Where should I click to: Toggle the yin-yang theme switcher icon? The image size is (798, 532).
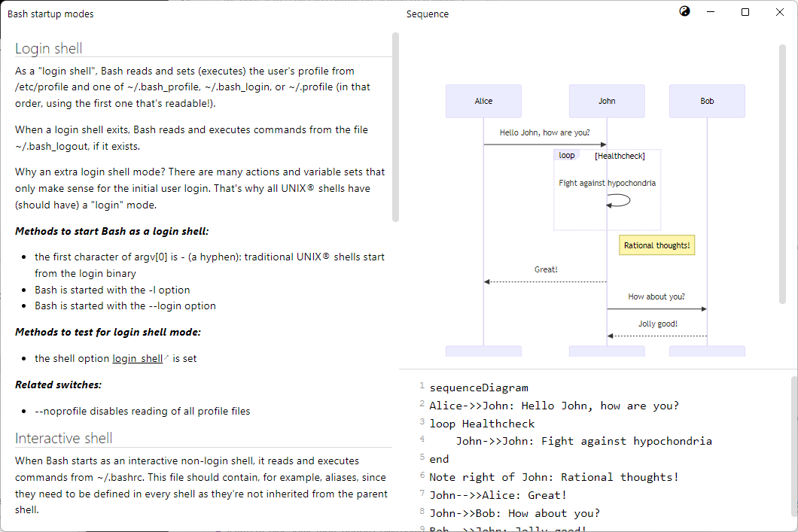pyautogui.click(x=684, y=11)
